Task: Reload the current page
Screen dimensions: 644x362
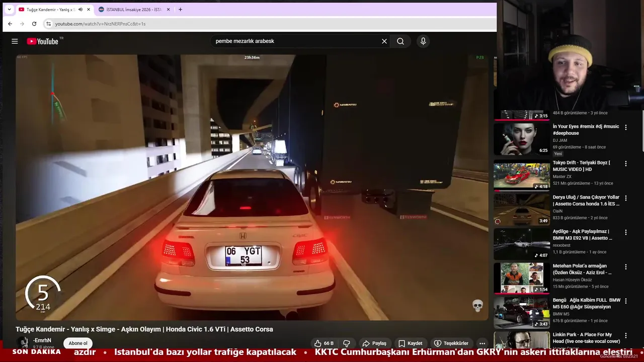Action: (x=34, y=24)
